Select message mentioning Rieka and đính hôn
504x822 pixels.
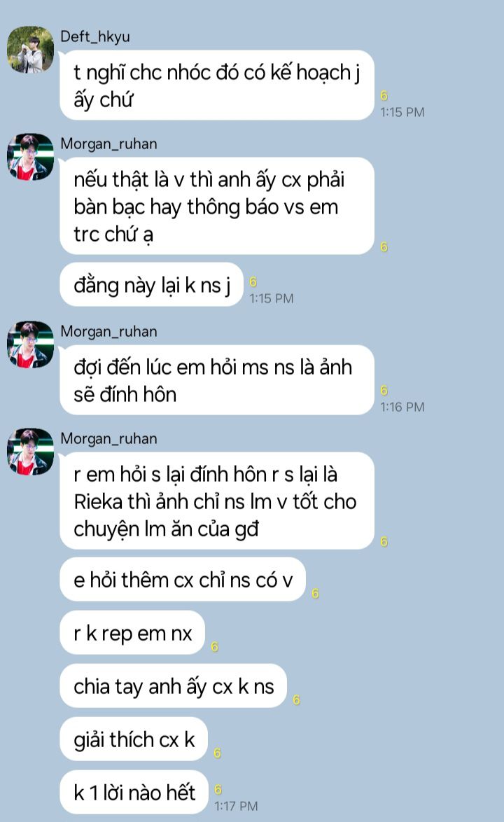coord(217,501)
